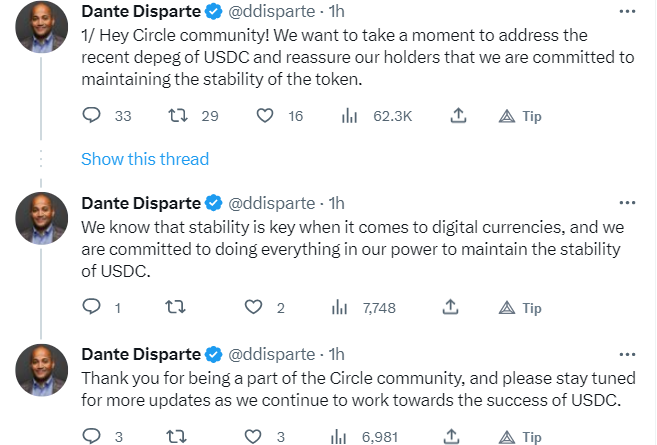Open more options on the thank-you tweet
The height and width of the screenshot is (445, 657).
628,354
